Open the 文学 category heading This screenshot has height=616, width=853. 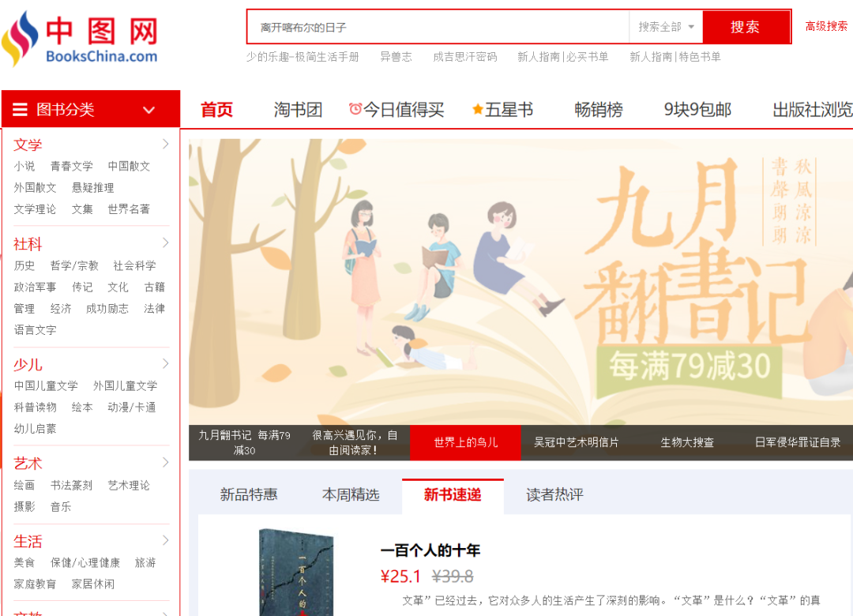(28, 145)
